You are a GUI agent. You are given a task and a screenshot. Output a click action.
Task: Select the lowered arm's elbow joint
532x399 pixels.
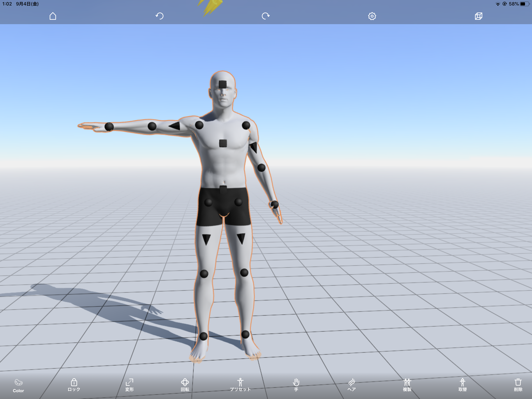[x=262, y=168]
